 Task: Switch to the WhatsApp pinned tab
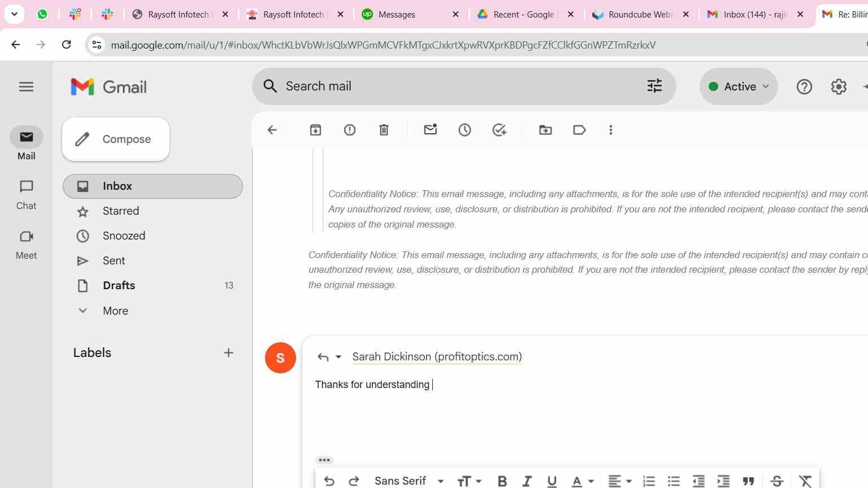pyautogui.click(x=42, y=15)
